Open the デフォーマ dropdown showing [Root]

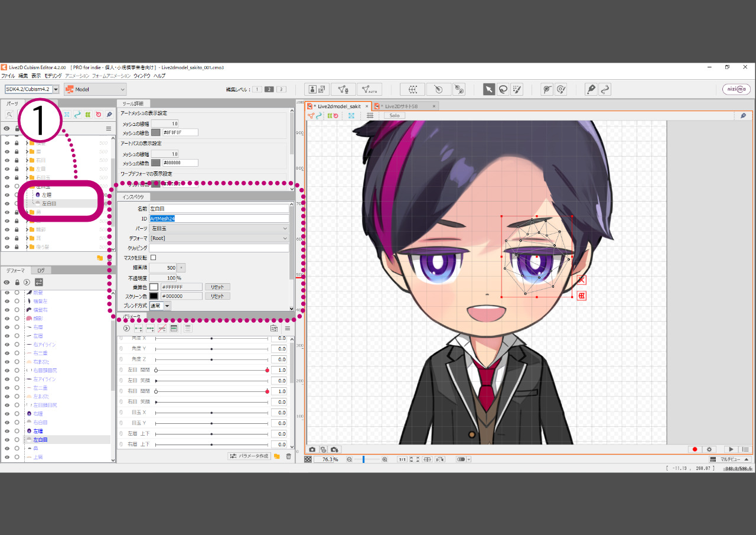coord(219,238)
